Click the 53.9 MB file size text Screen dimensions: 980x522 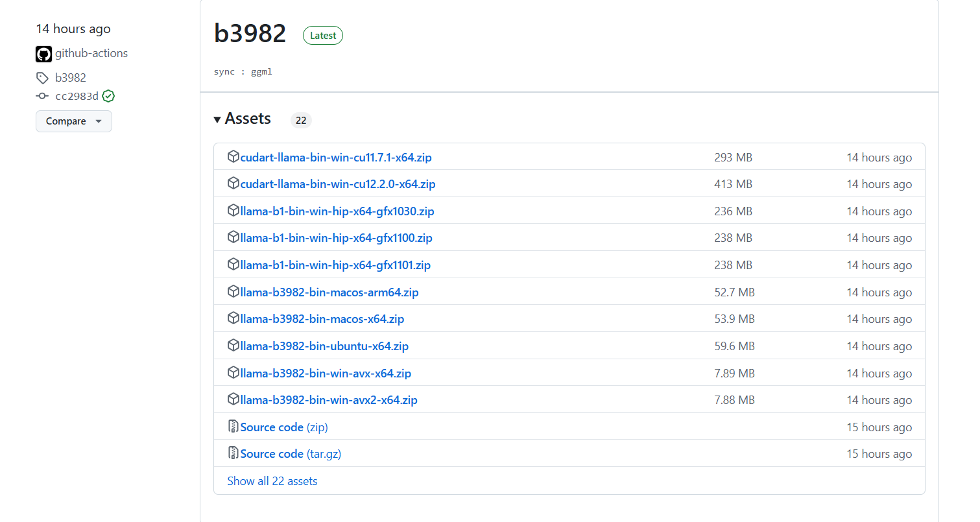point(735,319)
